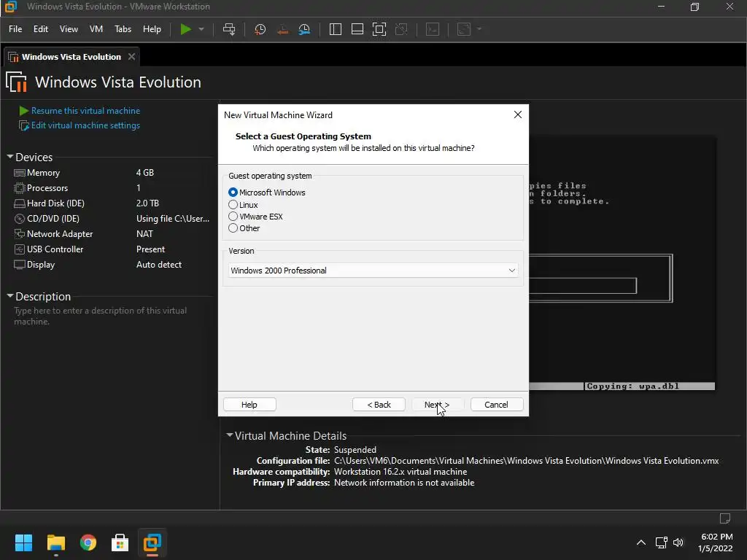Open the power options dropdown arrow
Image resolution: width=747 pixels, height=560 pixels.
click(201, 29)
